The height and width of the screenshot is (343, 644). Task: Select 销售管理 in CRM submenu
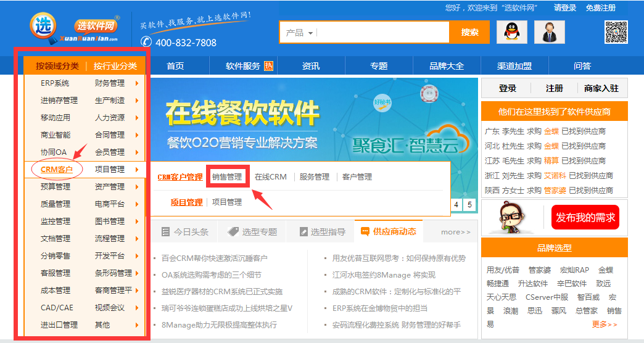227,176
